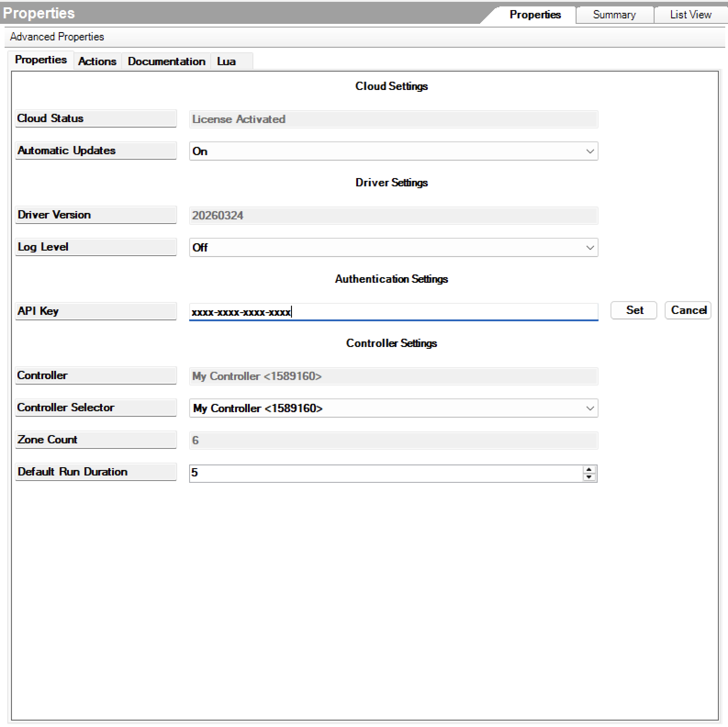This screenshot has width=728, height=727.
Task: Switch to the Documentation tab
Action: click(x=166, y=62)
